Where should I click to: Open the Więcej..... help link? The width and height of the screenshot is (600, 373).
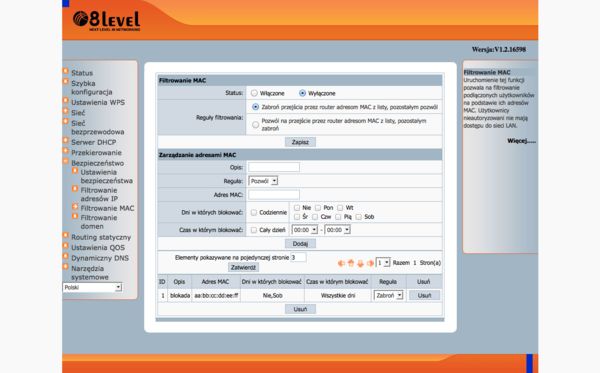coord(522,141)
